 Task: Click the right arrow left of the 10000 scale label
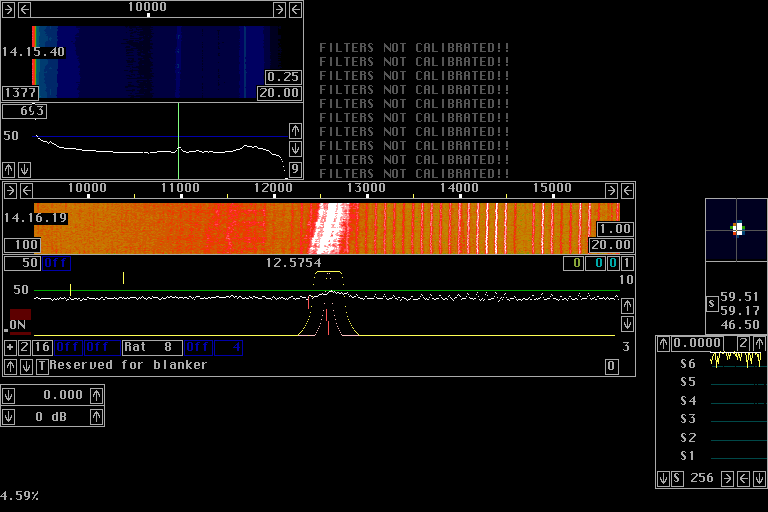click(10, 191)
